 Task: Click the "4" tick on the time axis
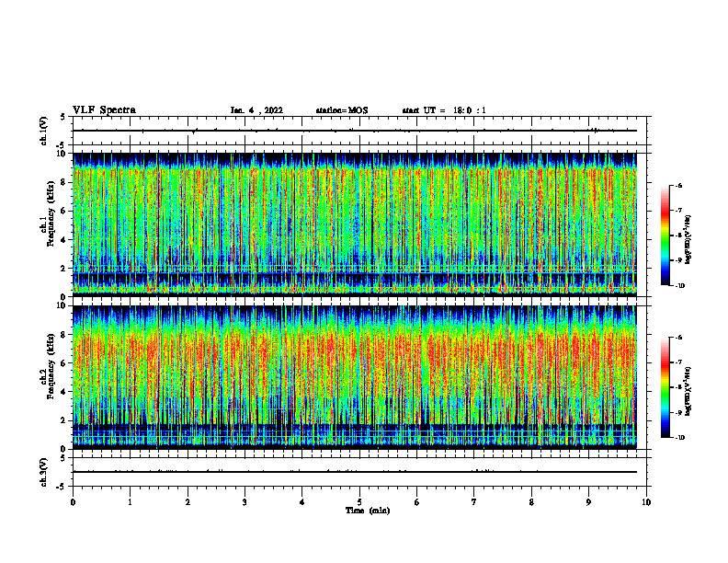tap(302, 502)
